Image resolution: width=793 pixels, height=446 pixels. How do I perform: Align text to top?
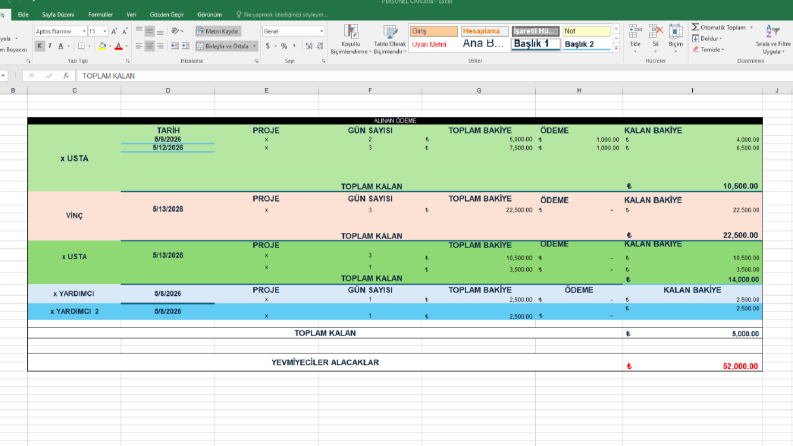[x=139, y=31]
